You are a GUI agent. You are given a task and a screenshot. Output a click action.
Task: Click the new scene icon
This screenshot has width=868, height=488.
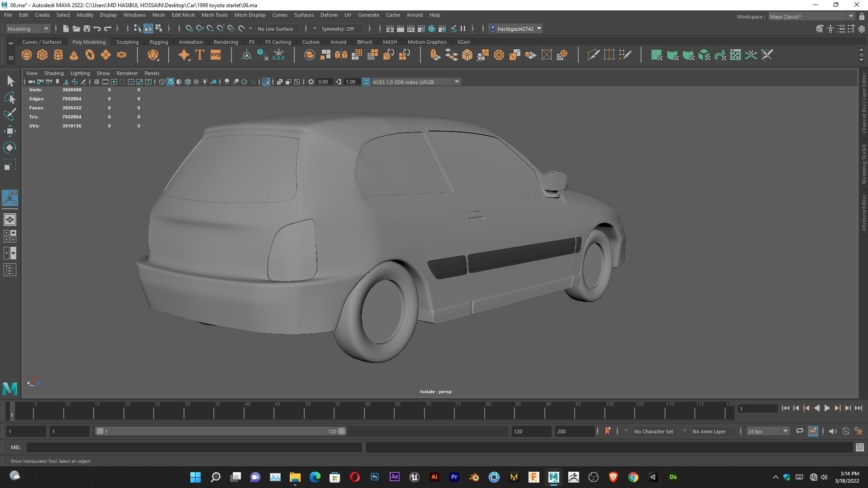click(66, 28)
